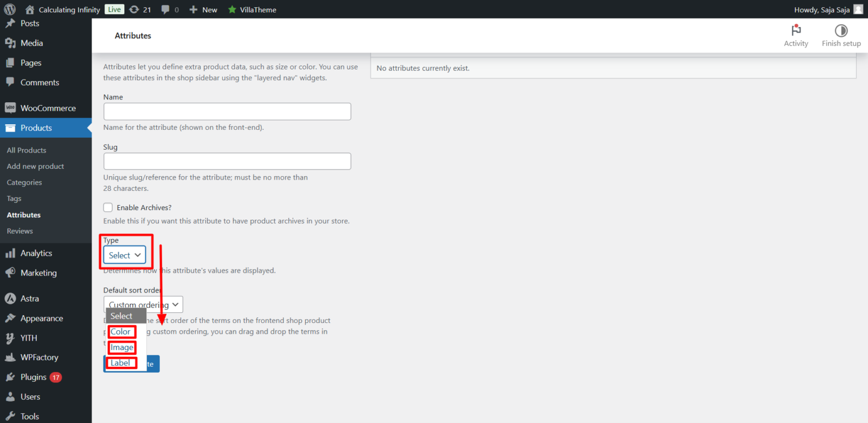Pick the Label option in Type list

[x=120, y=363]
